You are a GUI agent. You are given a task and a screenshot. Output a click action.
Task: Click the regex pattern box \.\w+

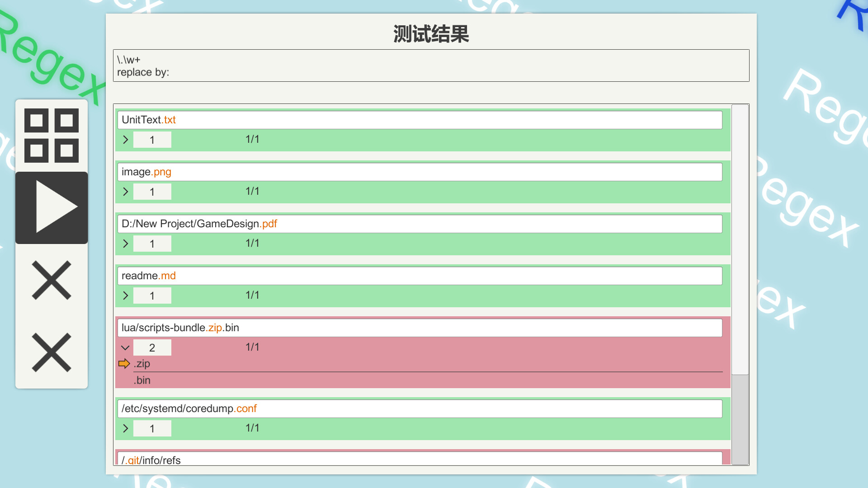pyautogui.click(x=430, y=66)
